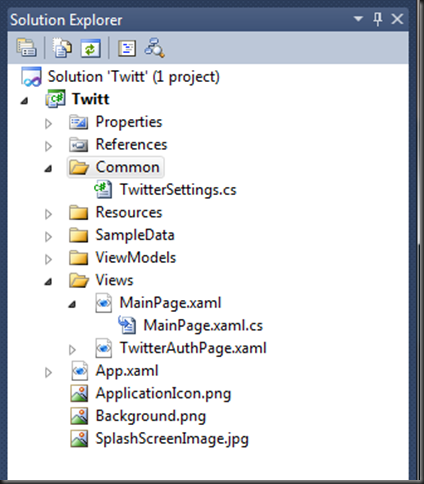
Task: Expand the SampleData folder
Action: 48,237
